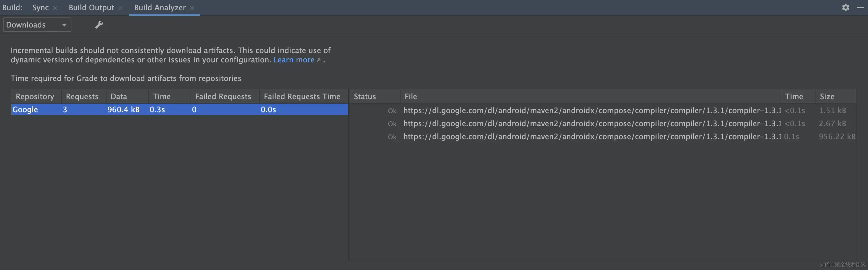
Task: Select the compiler-1.3.1 download of 956.22 kB
Action: (x=573, y=137)
